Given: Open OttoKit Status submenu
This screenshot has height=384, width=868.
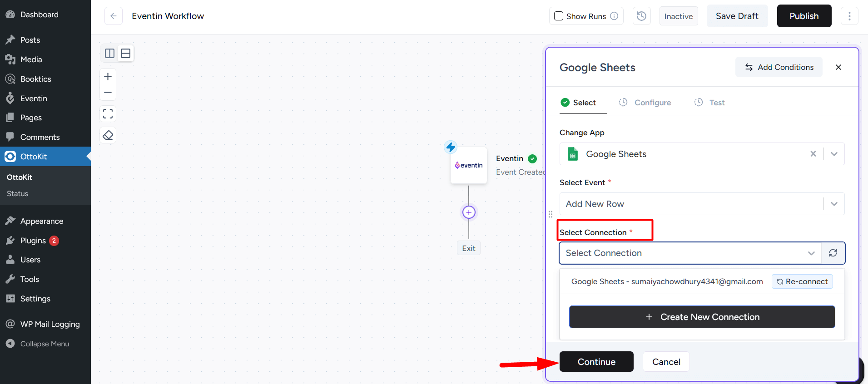Looking at the screenshot, I should tap(18, 193).
